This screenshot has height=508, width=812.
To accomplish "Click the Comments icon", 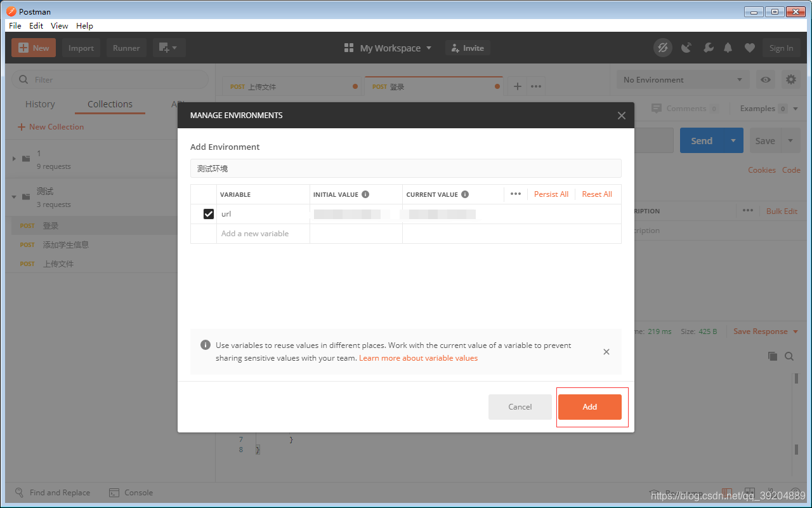I will coord(656,109).
